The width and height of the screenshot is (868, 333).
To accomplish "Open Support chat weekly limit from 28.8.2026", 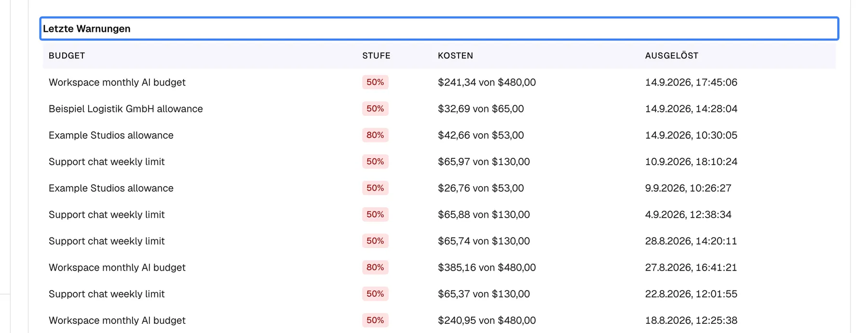I will coord(107,241).
